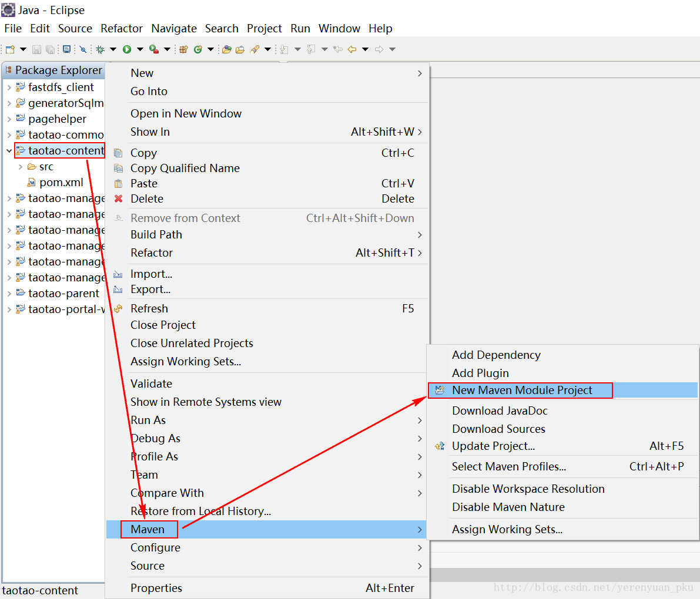700x599 pixels.
Task: Click the Run External Tools icon
Action: click(154, 49)
